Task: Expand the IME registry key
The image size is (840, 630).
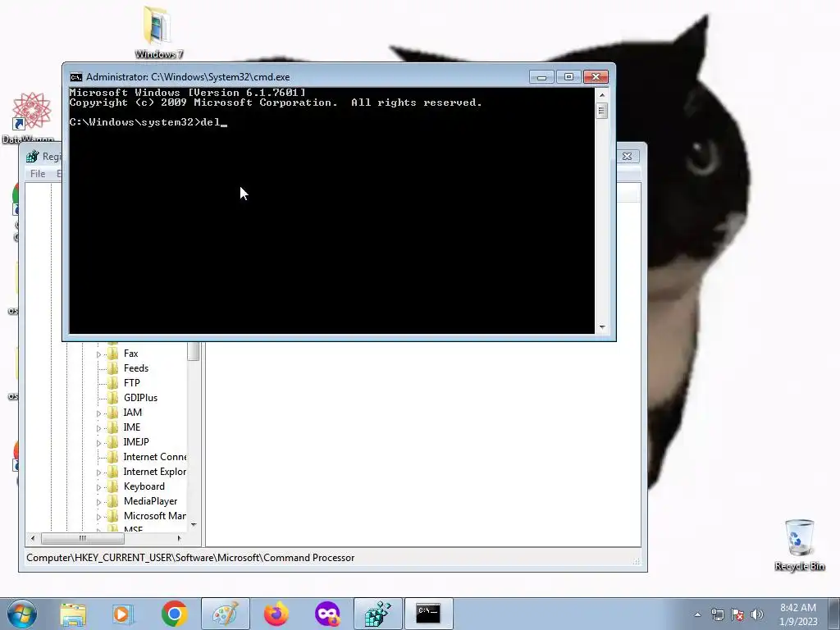Action: (x=98, y=428)
